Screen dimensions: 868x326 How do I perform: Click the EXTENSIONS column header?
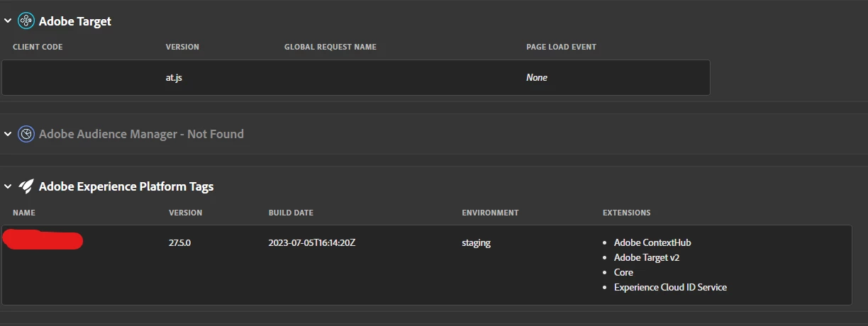(x=626, y=213)
